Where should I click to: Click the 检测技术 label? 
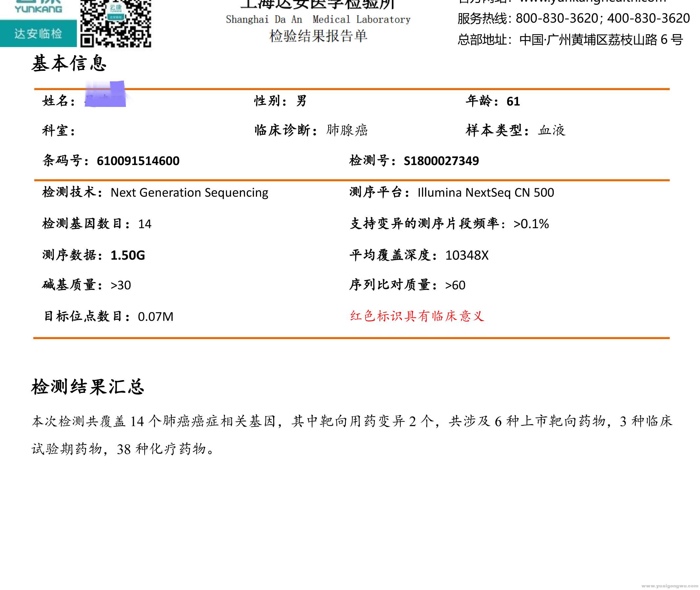click(72, 192)
